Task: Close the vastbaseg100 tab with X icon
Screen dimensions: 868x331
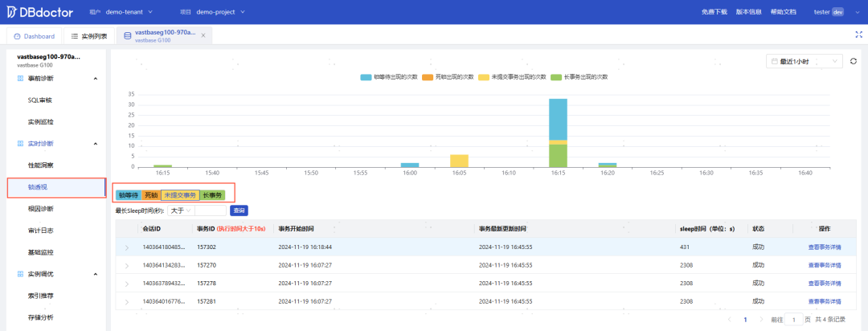Action: (203, 35)
